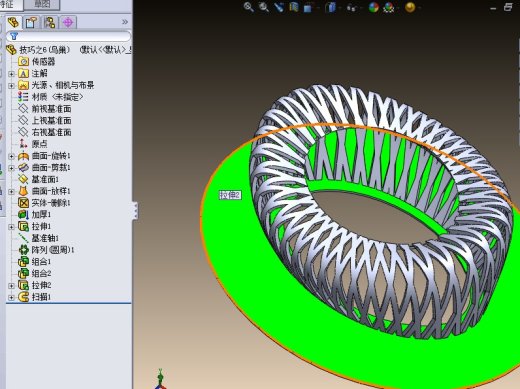The height and width of the screenshot is (389, 520).
Task: Select the 加厚1 thicken feature
Action: pyautogui.click(x=41, y=214)
